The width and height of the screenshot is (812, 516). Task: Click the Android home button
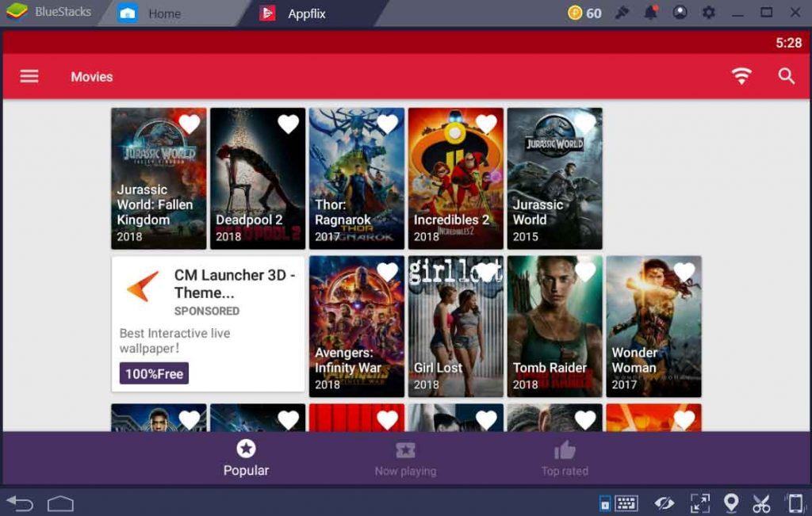click(60, 503)
